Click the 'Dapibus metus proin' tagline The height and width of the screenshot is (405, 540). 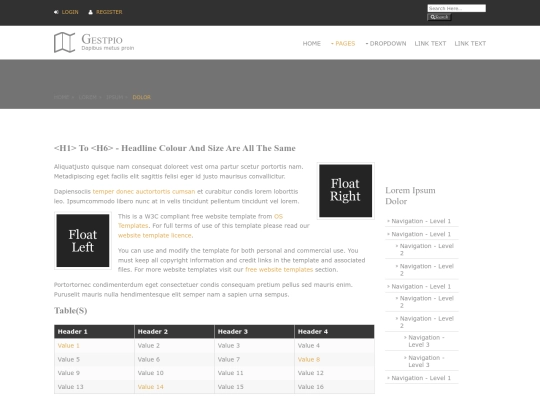point(108,48)
